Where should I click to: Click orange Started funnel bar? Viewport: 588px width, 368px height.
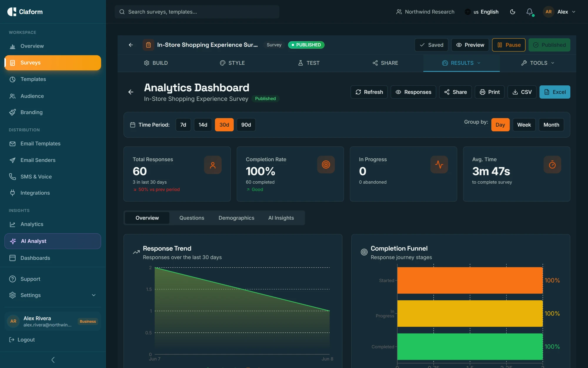(470, 280)
